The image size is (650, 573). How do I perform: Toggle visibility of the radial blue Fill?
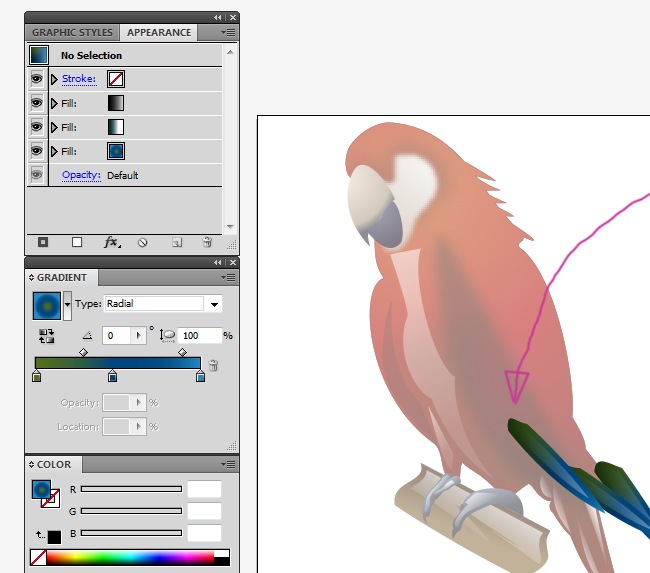coord(37,151)
